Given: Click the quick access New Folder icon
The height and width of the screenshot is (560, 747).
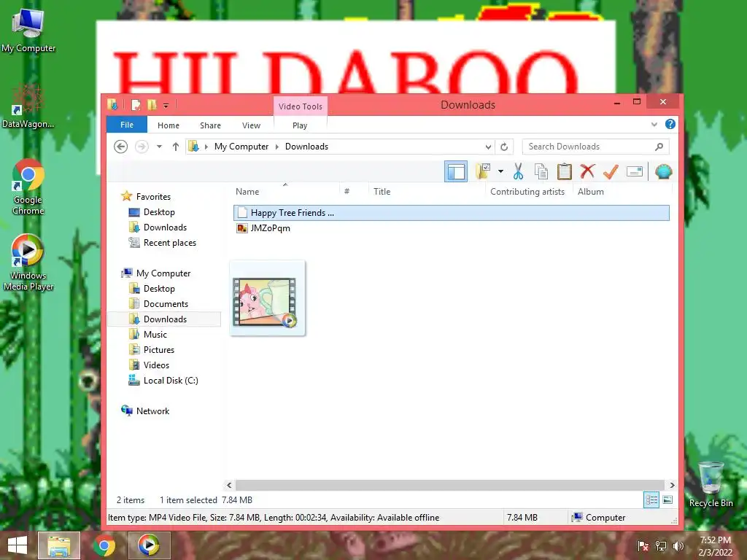Looking at the screenshot, I should [x=152, y=105].
